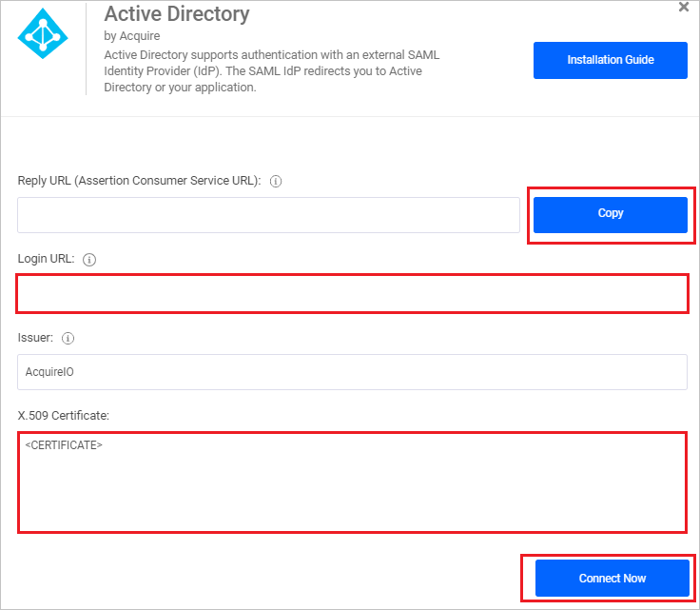Click the 'Issuer:' label text
The width and height of the screenshot is (700, 610).
(35, 338)
